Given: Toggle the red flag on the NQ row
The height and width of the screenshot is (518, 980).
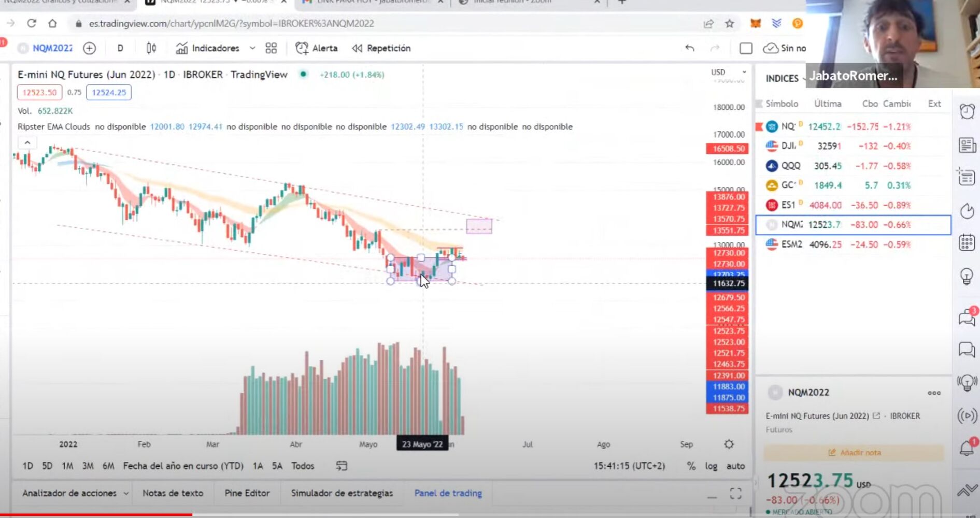Looking at the screenshot, I should (x=759, y=126).
